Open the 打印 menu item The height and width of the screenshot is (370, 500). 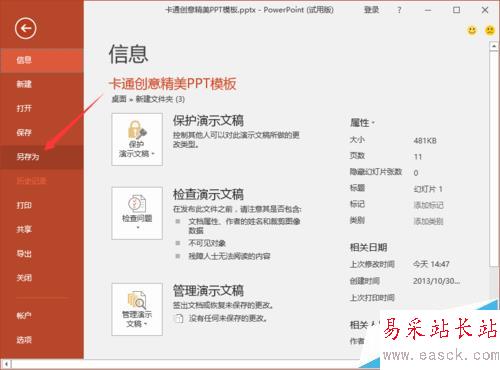click(42, 205)
